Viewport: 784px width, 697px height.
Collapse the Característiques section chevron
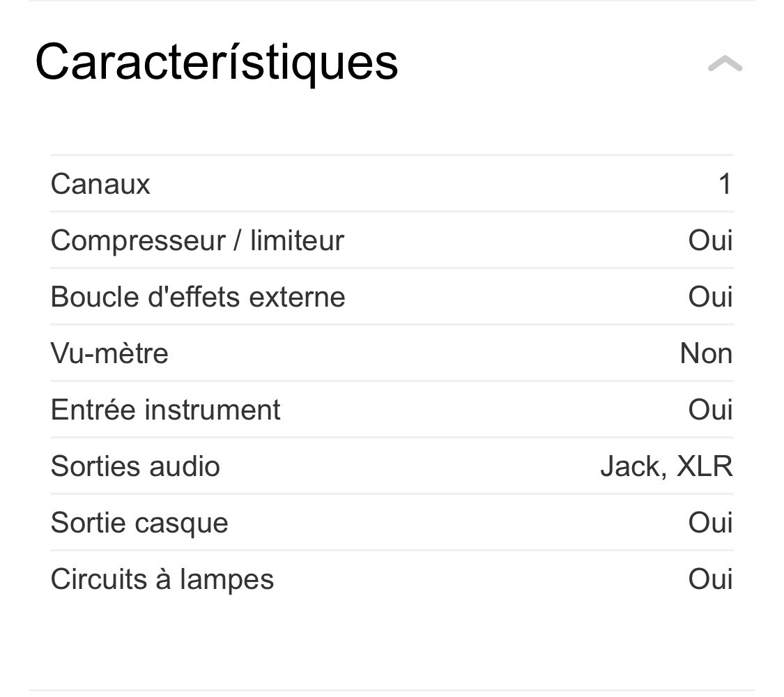click(x=725, y=64)
